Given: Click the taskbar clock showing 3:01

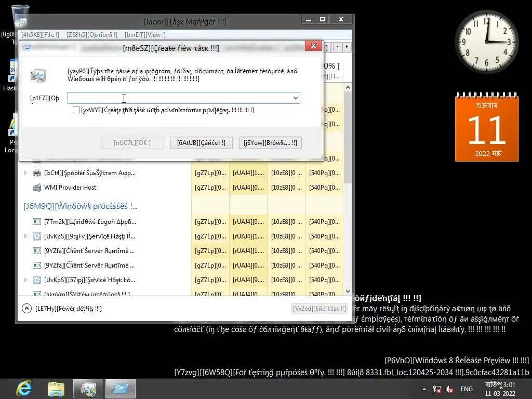Looking at the screenshot, I should point(500,389).
